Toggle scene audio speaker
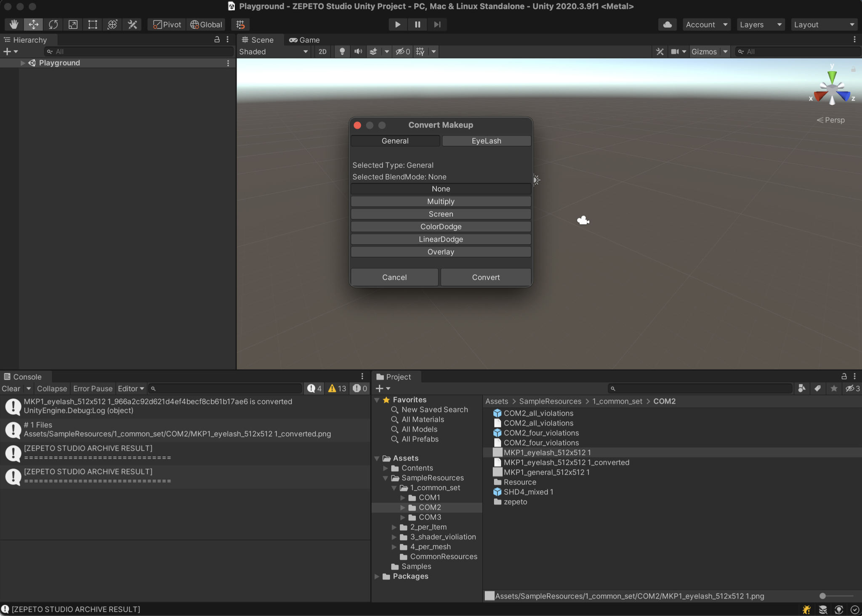Screen dimensions: 862x616 (x=358, y=51)
